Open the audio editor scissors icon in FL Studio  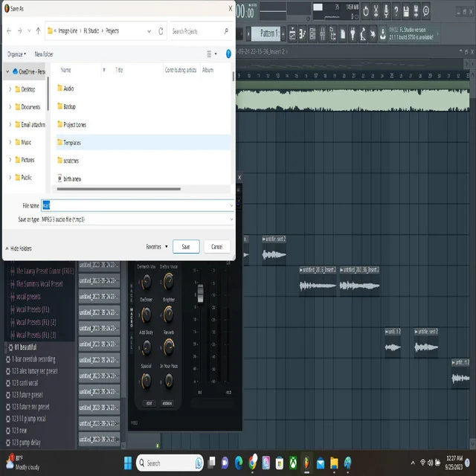376,11
